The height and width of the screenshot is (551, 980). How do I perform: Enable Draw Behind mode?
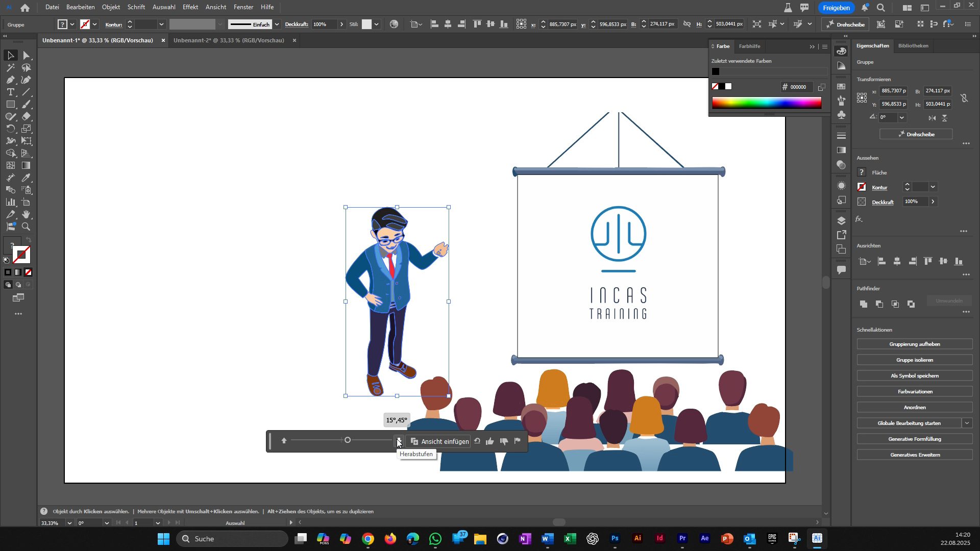click(x=18, y=285)
